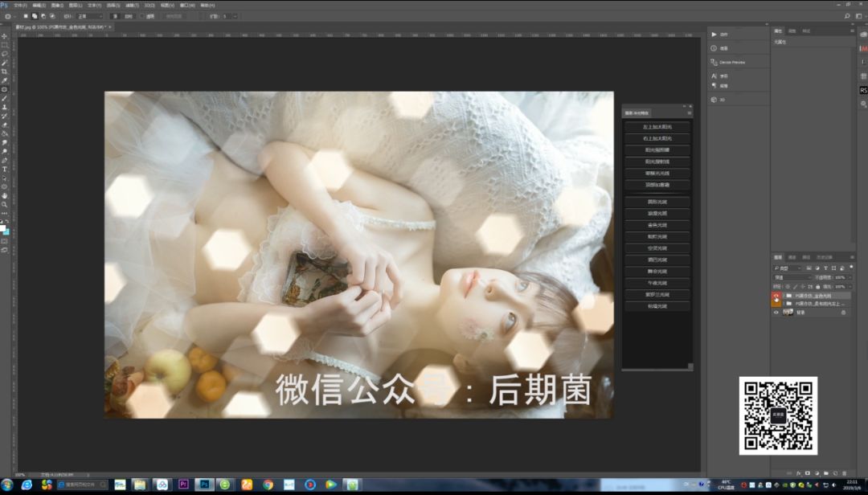Select the Lasso tool

click(x=5, y=54)
